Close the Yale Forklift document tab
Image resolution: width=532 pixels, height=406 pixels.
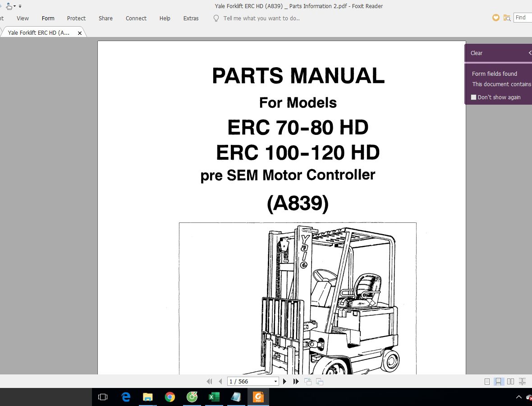point(80,33)
